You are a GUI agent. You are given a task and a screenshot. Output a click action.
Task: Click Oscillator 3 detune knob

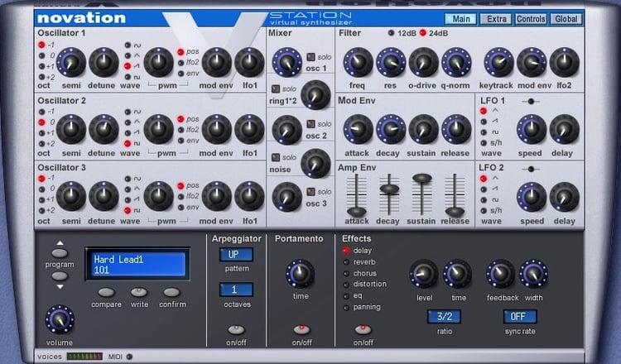pos(103,196)
